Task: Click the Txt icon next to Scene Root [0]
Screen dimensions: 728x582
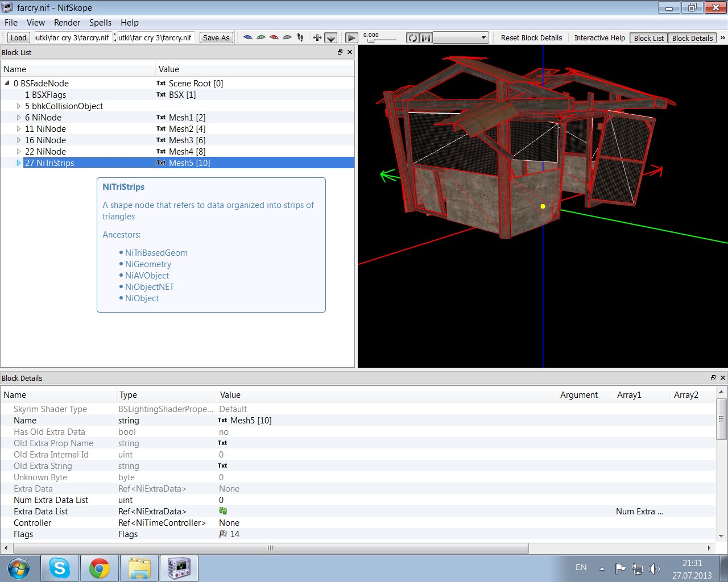Action: [x=161, y=83]
